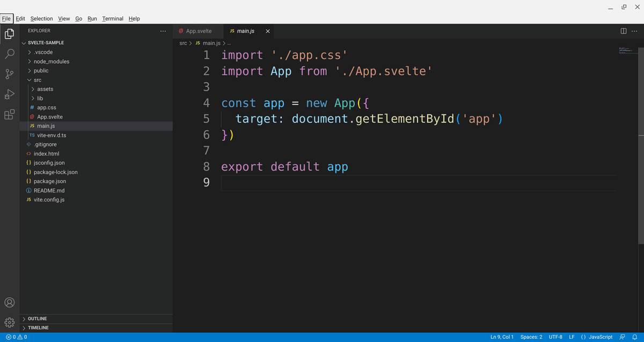The height and width of the screenshot is (342, 644).
Task: Open the status bar notifications bell
Action: coord(634,337)
